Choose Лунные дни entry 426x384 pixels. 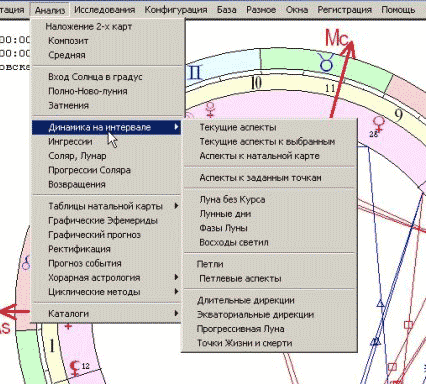(x=269, y=214)
